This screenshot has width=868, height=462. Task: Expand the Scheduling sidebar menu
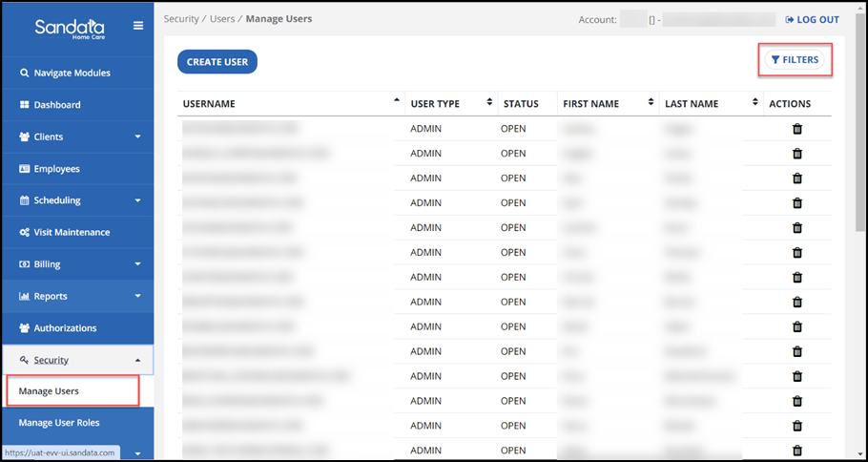77,200
